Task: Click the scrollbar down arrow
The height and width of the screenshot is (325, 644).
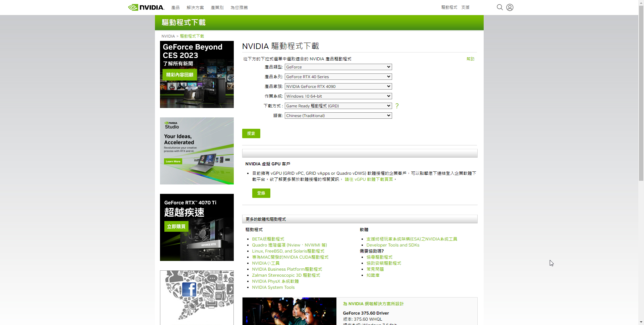Action: [x=641, y=322]
